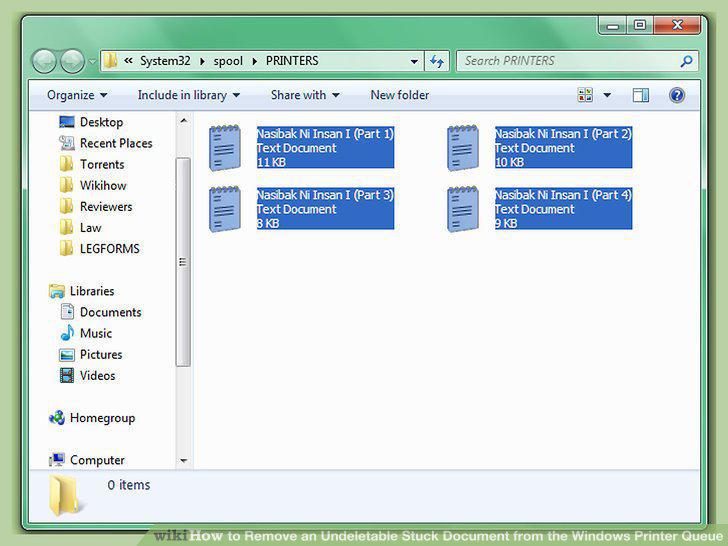
Task: Click the Libraries folder icon
Action: [57, 291]
